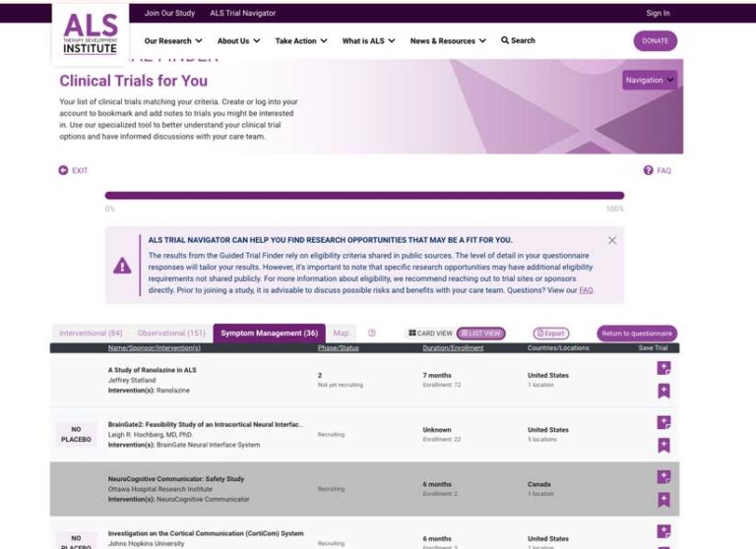Click '7 months' duration cell
The width and height of the screenshot is (756, 549).
(x=437, y=375)
